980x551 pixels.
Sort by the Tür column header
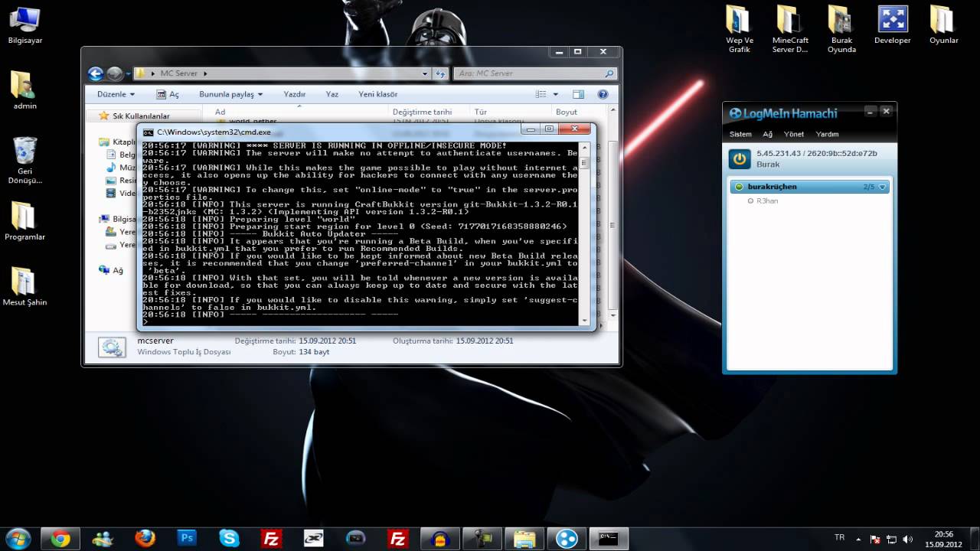480,112
